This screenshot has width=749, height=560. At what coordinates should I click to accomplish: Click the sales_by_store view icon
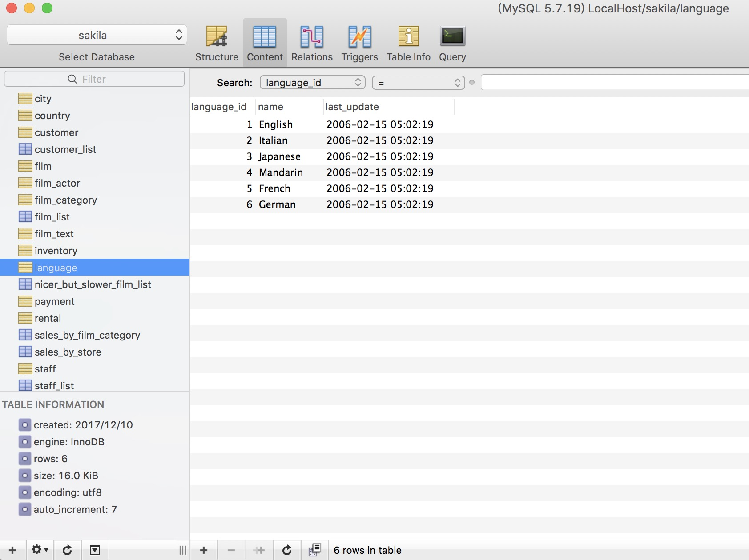point(25,352)
